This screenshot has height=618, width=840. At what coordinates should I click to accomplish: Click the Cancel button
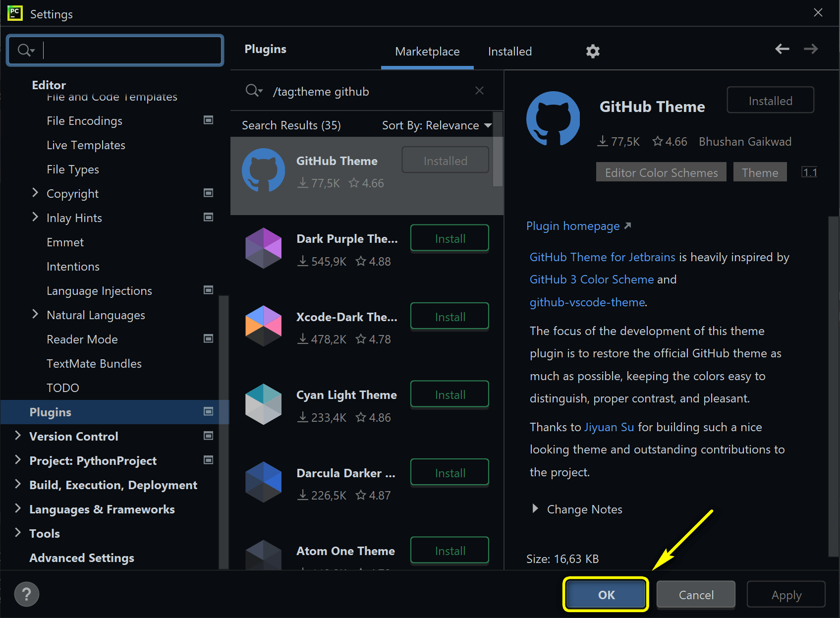pyautogui.click(x=696, y=594)
